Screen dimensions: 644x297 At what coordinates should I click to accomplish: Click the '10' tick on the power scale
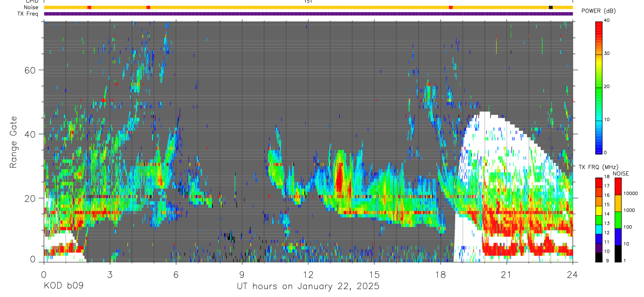point(608,119)
